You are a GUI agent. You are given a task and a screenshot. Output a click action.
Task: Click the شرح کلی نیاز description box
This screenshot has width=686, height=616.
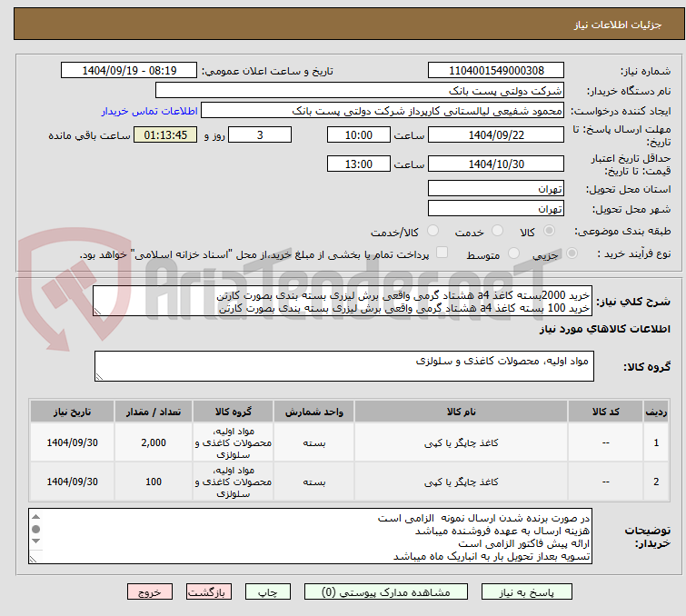pyautogui.click(x=343, y=302)
